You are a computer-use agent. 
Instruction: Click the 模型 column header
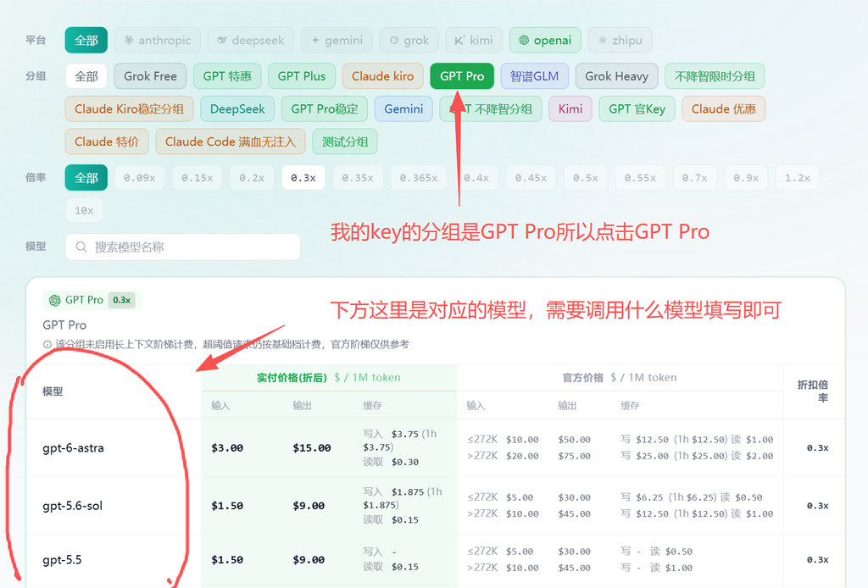coord(53,391)
